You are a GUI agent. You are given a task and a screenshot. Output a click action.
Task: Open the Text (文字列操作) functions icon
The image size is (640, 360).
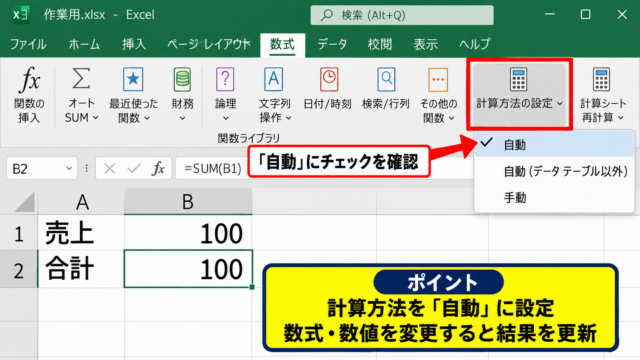tap(273, 79)
